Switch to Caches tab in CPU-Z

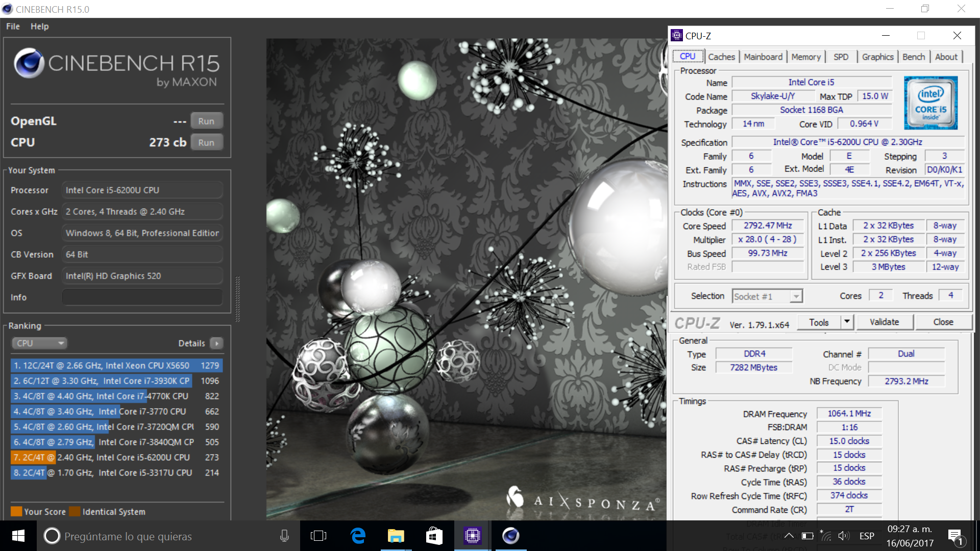[721, 57]
